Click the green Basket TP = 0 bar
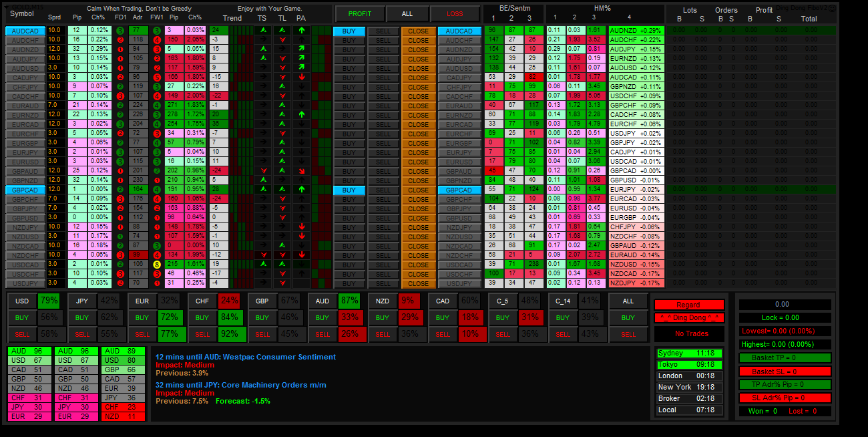Viewport: 868px width, 437px height. coord(785,357)
